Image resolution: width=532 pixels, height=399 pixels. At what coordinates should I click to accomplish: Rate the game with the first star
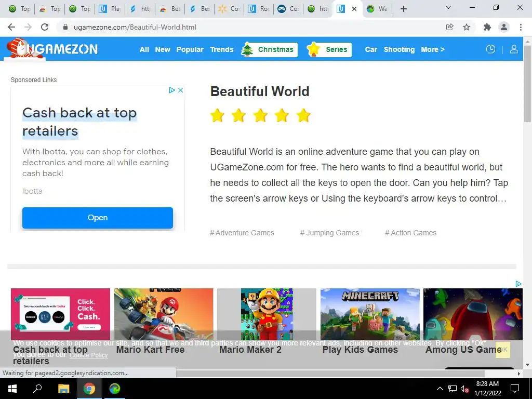pyautogui.click(x=217, y=115)
